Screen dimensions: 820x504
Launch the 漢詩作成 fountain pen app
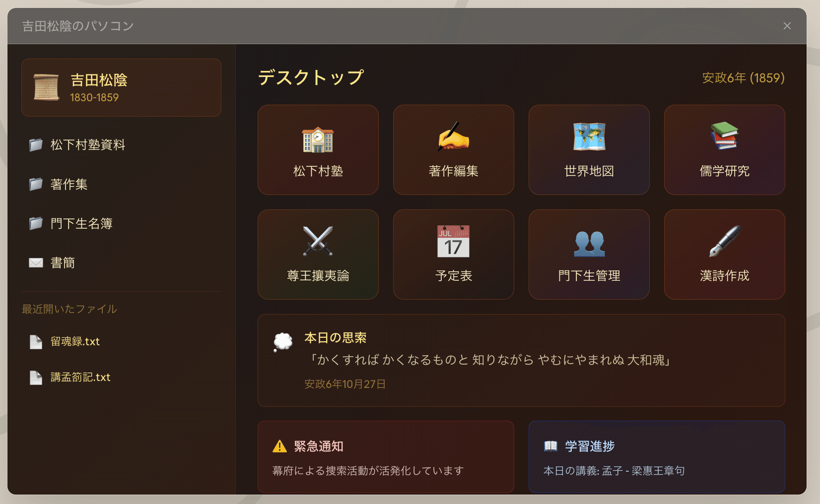(725, 254)
